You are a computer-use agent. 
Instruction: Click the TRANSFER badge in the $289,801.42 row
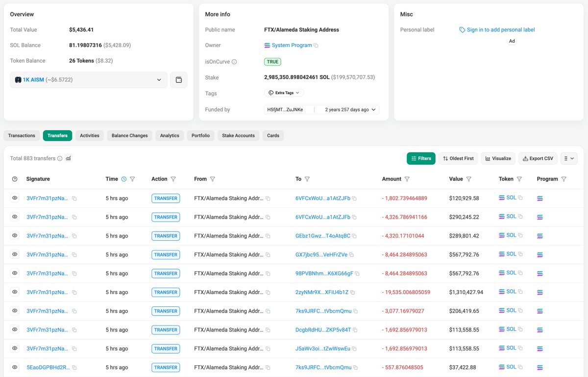click(x=166, y=236)
